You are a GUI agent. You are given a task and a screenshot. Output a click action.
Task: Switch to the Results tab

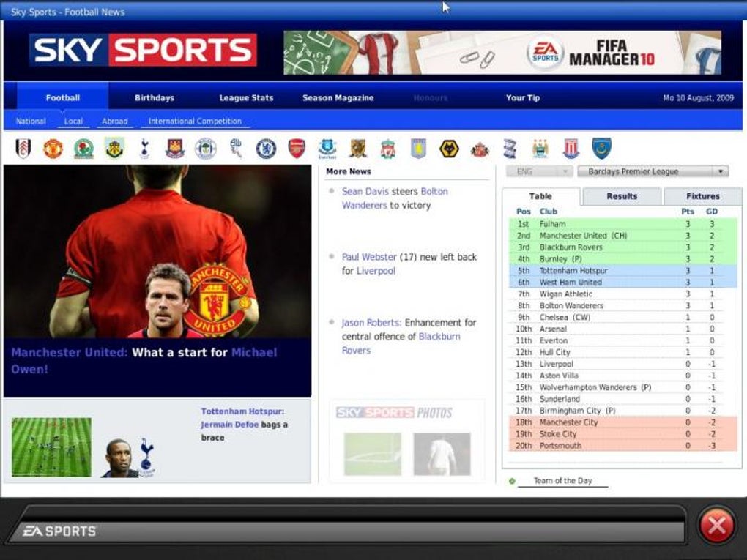coord(622,196)
